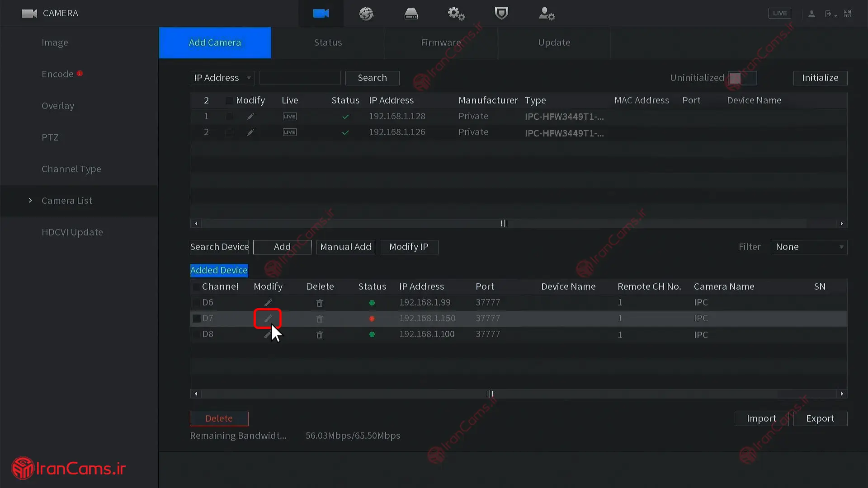Switch to the Firmware tab
Screen dimensions: 868x488
click(441, 42)
